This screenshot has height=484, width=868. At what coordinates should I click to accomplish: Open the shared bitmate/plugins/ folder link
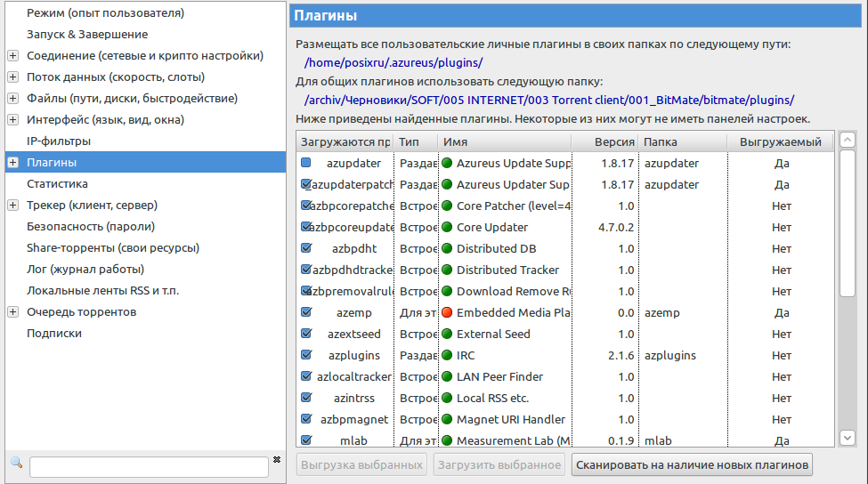coord(549,101)
